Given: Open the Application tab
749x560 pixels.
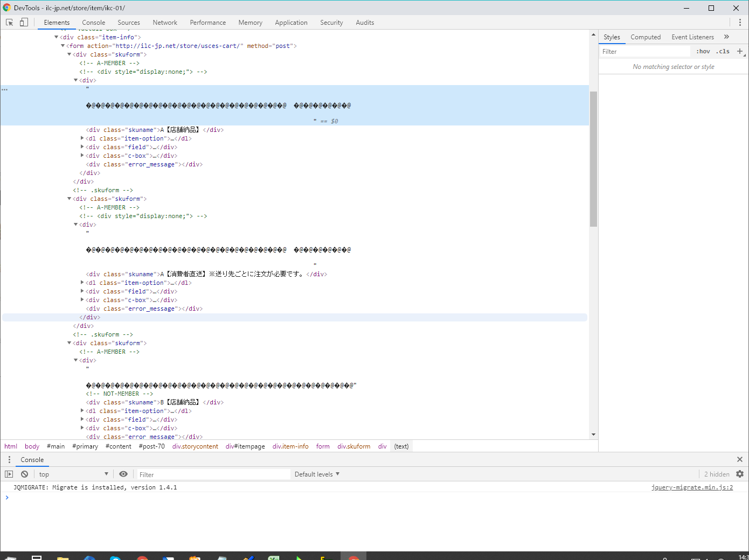Looking at the screenshot, I should click(291, 23).
